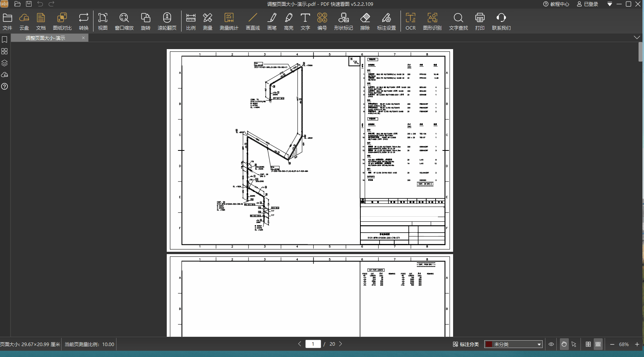Viewport: 644px width, 357px height.
Task: Click the dark red category color swatch
Action: point(489,344)
